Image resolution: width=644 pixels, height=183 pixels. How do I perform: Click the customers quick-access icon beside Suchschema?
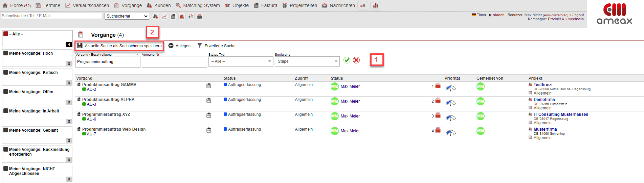tap(155, 16)
